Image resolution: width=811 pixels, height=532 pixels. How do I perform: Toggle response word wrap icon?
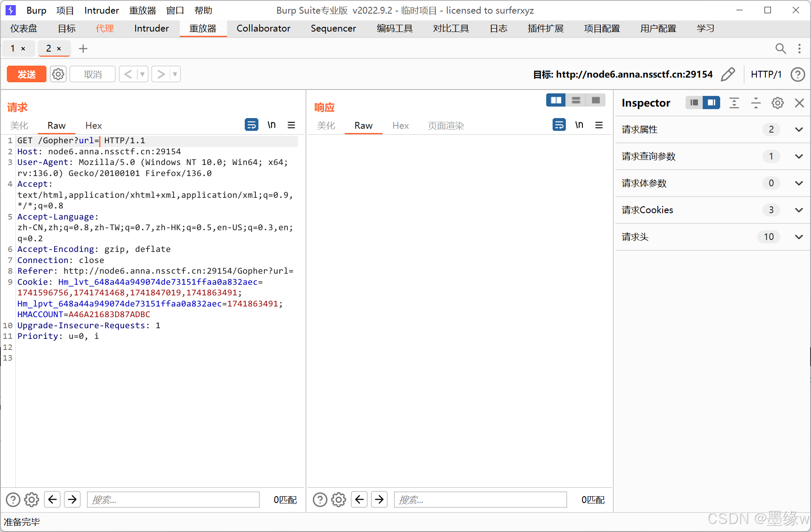point(559,125)
